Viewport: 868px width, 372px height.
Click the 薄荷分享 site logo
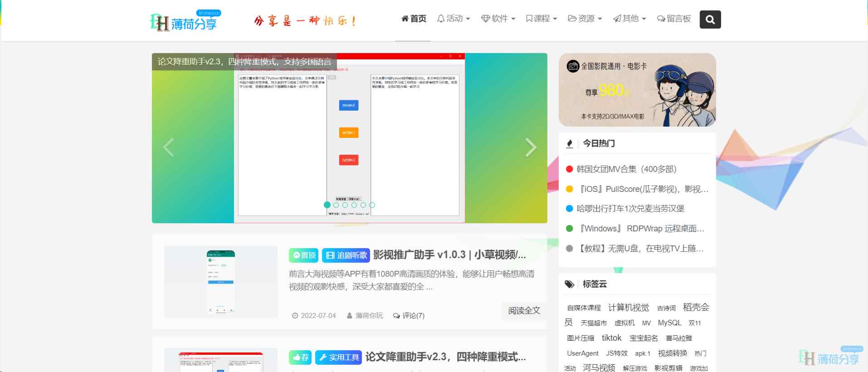185,21
